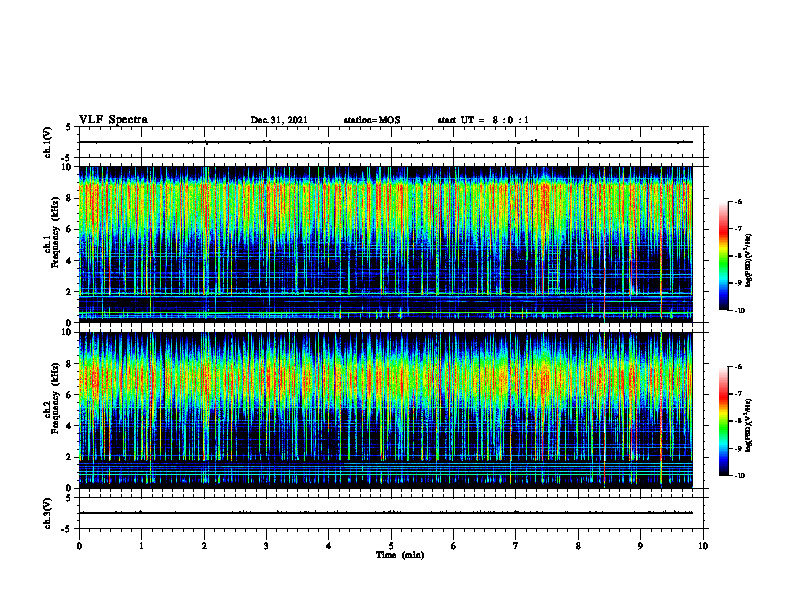
Task: Click time axis tick label '7'
Action: pos(516,546)
